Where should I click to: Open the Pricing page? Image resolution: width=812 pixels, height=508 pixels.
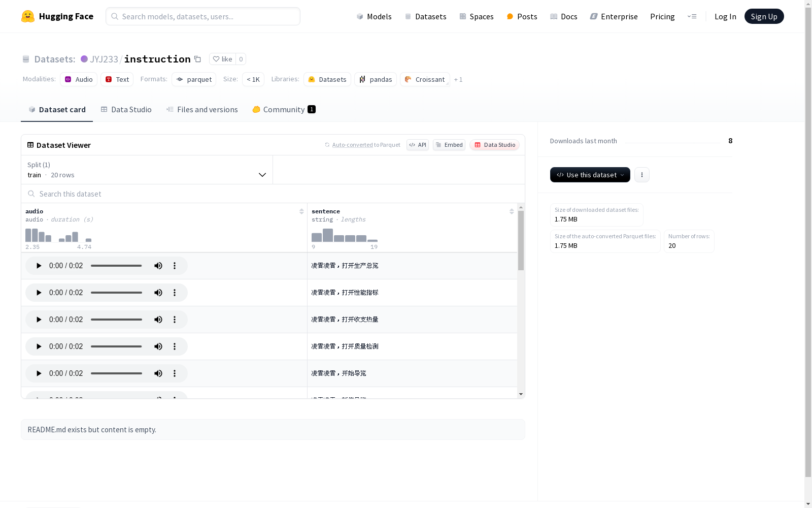pos(662,16)
